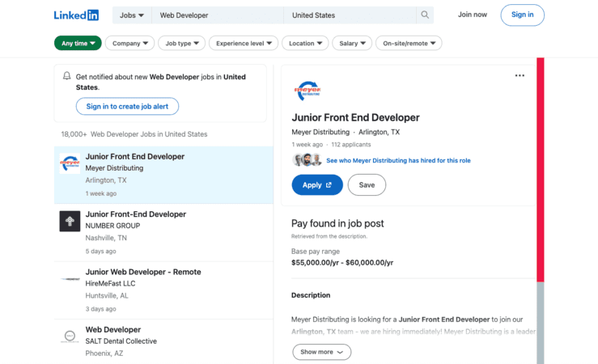This screenshot has height=364, width=598.
Task: Click the HireMeFast LLC company logo
Action: 70,279
